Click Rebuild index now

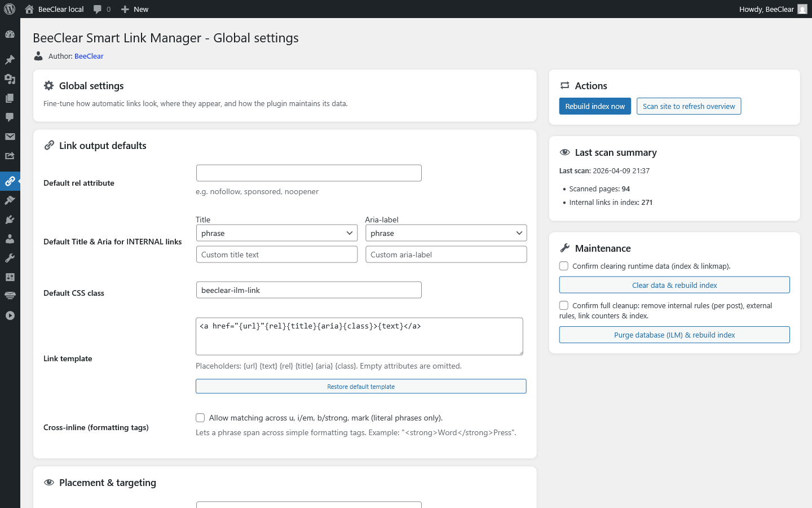(x=595, y=106)
